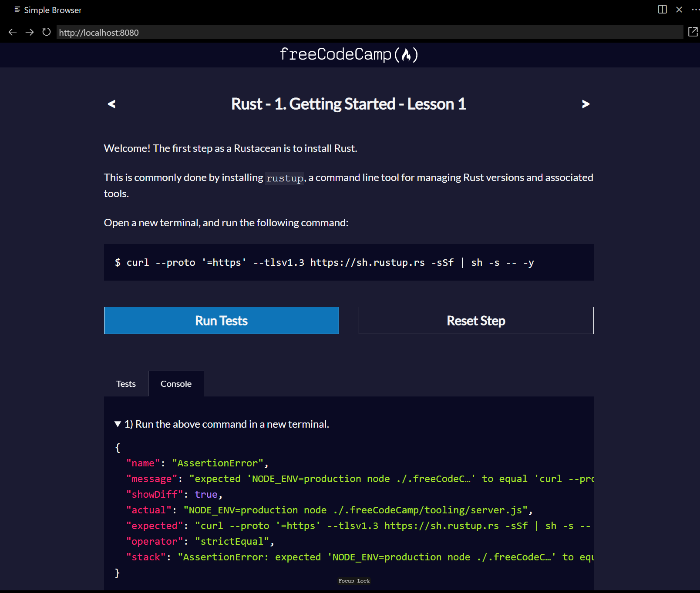The height and width of the screenshot is (593, 700).
Task: Click the Reset Step button
Action: [476, 321]
